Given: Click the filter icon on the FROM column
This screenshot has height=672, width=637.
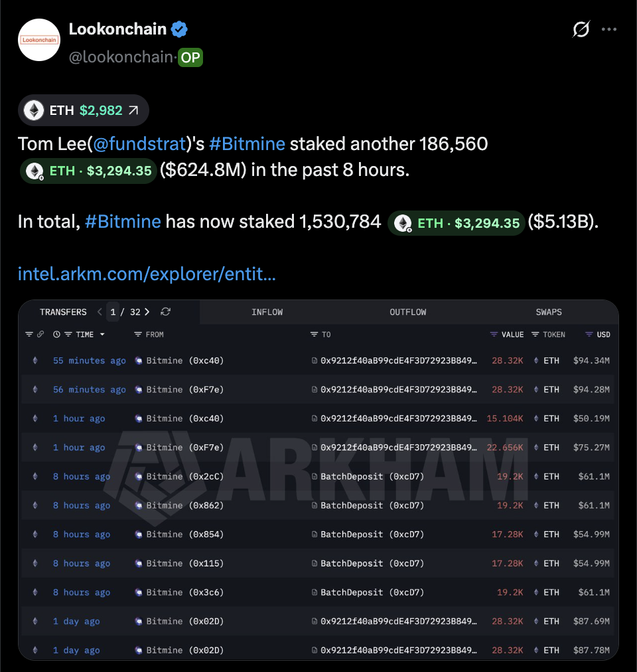Looking at the screenshot, I should (137, 334).
